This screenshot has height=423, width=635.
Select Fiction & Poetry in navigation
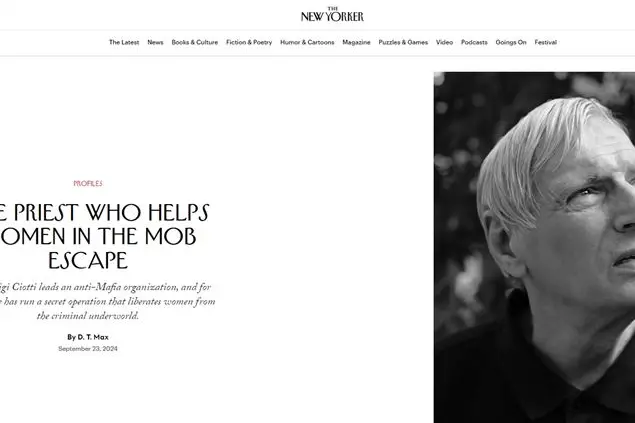tap(249, 42)
